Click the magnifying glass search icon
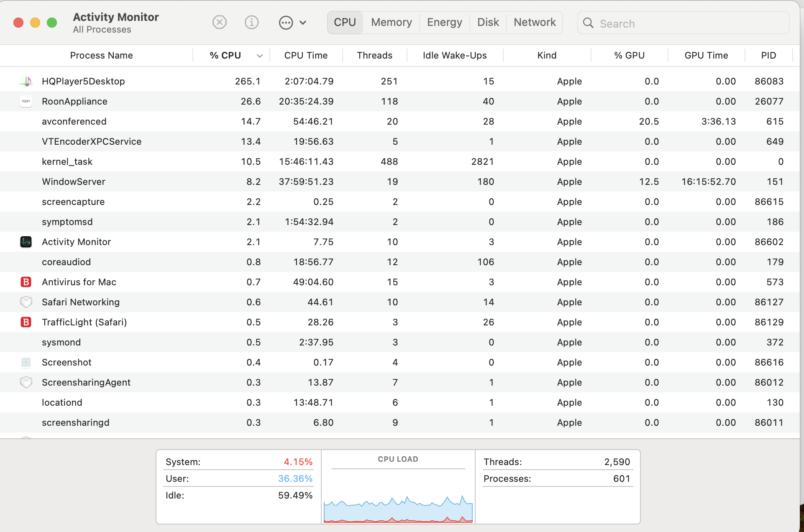This screenshot has height=532, width=804. 588,23
